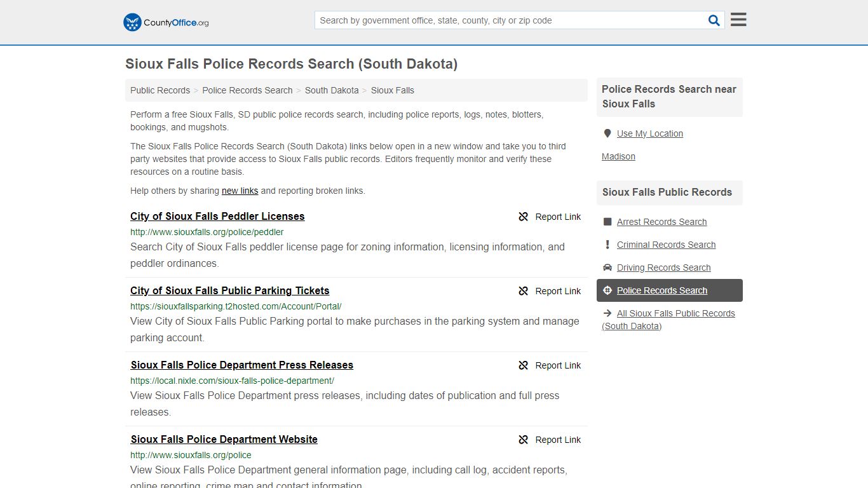Screen dimensions: 868x488
Task: Click the Criminal Records exclamation icon
Action: pos(607,245)
